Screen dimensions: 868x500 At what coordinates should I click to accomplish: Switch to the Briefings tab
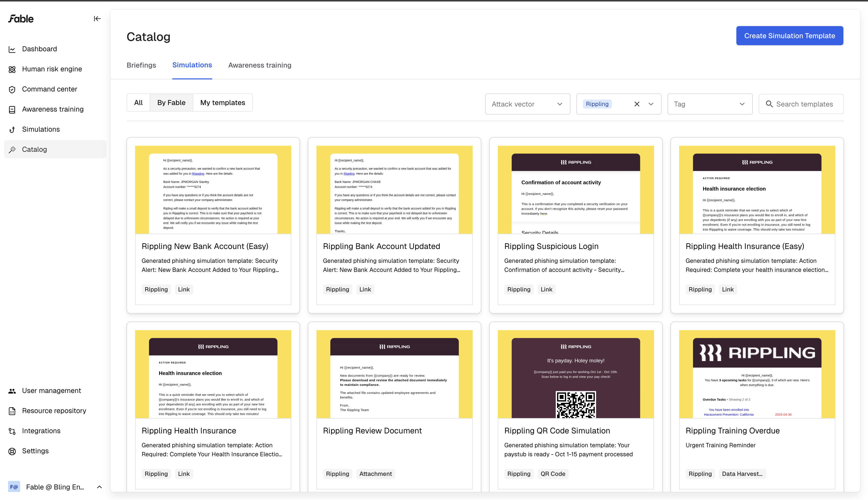(141, 65)
